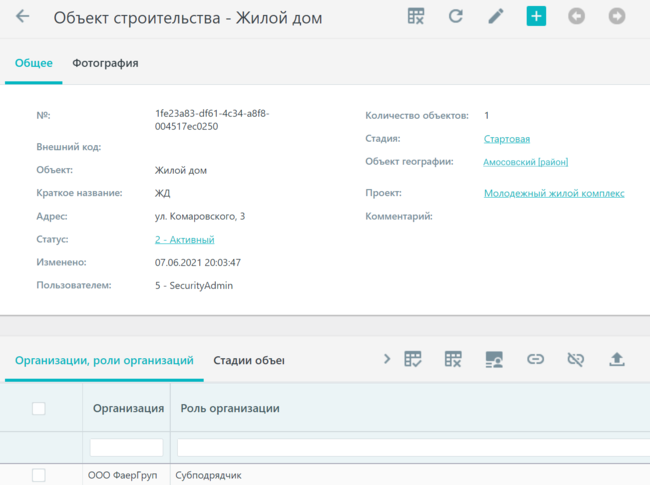650x485 pixels.
Task: Open Молодежный жилой комплекс project link
Action: point(554,193)
